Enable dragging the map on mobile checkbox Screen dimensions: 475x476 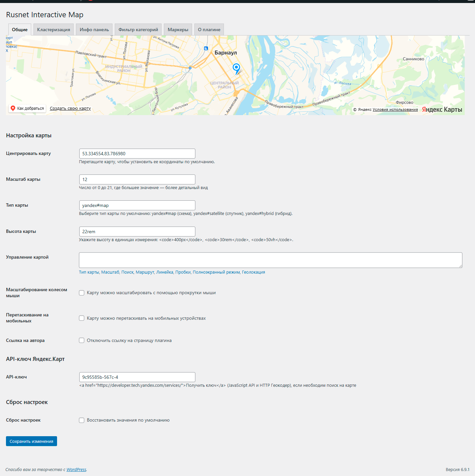tap(82, 318)
